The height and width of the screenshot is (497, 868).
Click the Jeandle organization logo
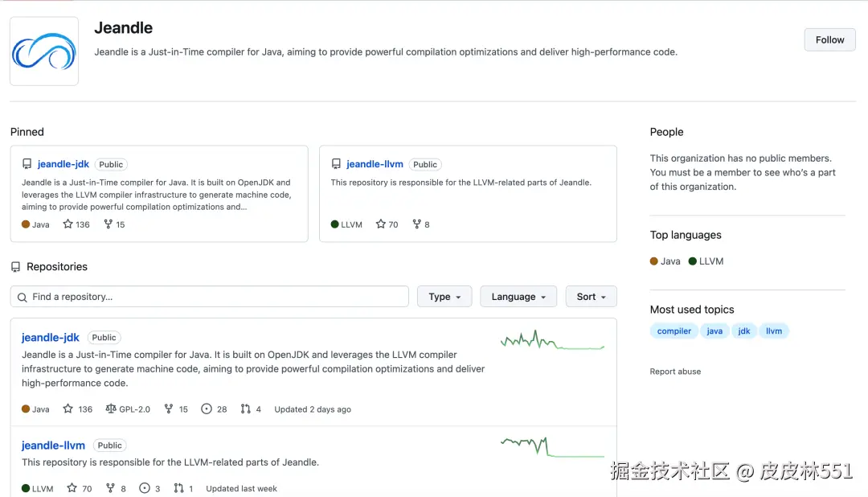44,51
